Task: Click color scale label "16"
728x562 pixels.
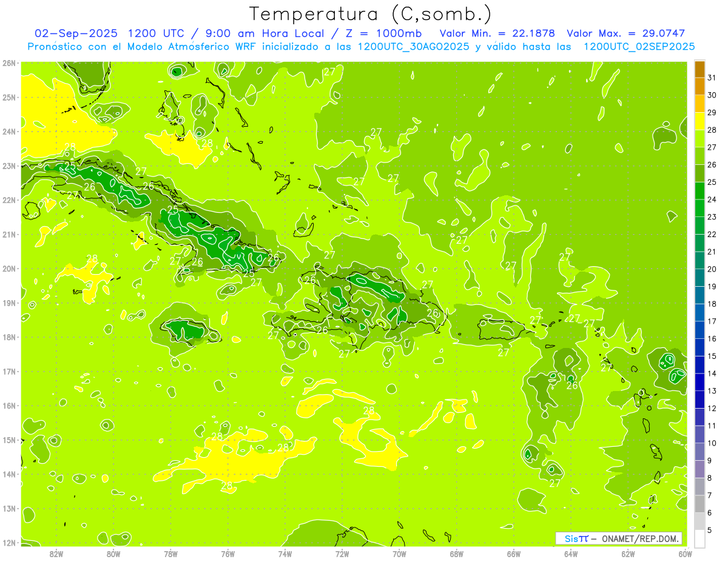Action: coord(712,339)
